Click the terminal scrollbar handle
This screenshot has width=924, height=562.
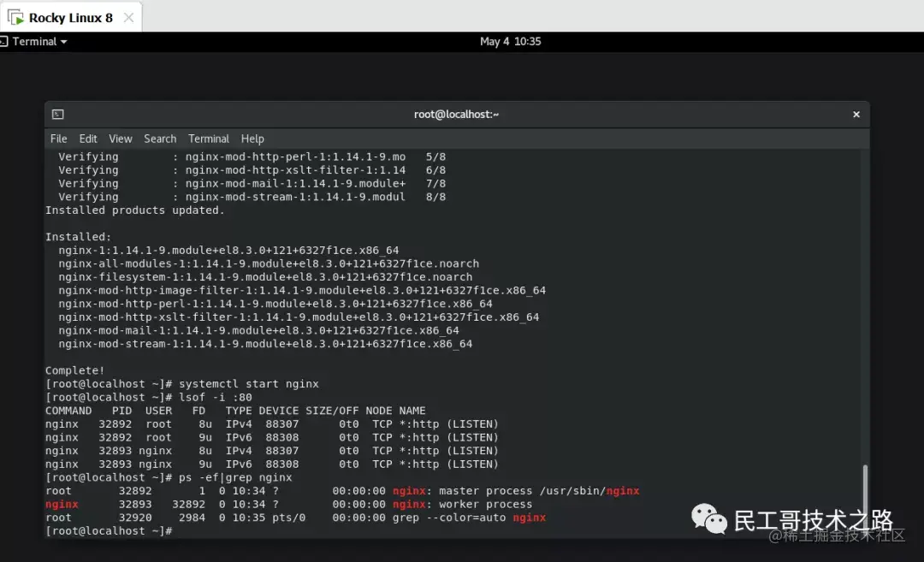[x=864, y=498]
